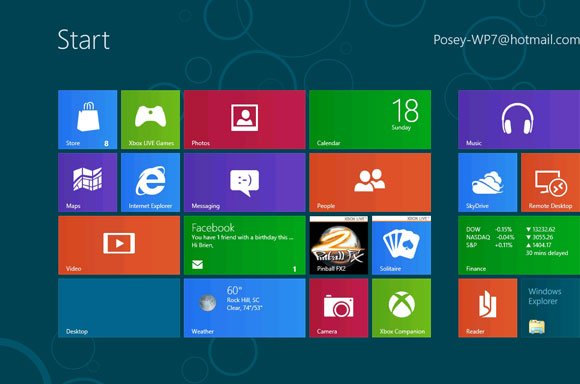This screenshot has width=580, height=384.
Task: Open the Video tile
Action: pyautogui.click(x=119, y=245)
